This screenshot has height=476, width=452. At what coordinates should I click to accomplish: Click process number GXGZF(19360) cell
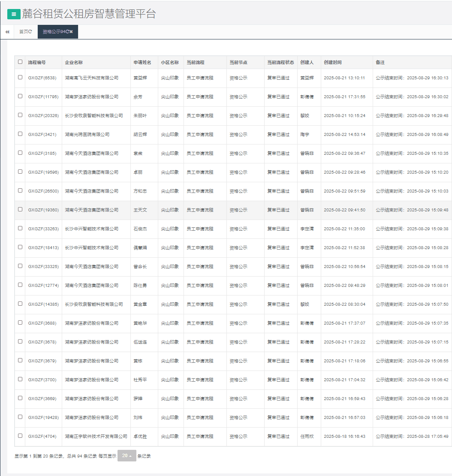[43, 210]
